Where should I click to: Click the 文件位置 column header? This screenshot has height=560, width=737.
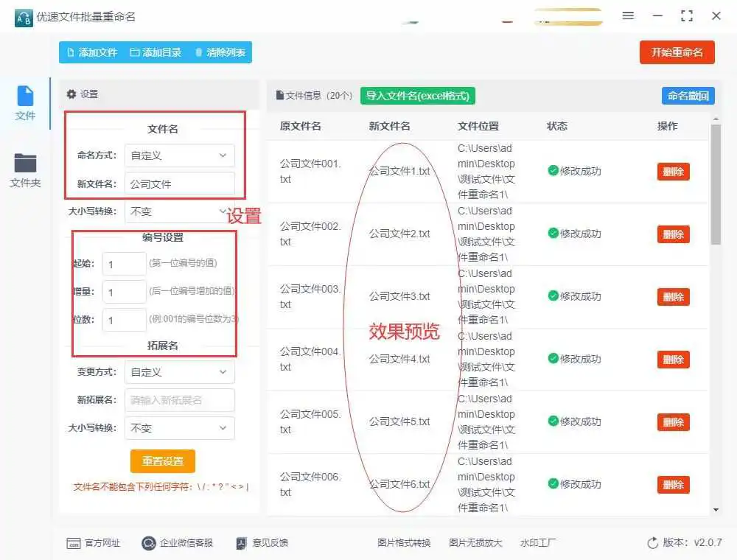pyautogui.click(x=478, y=127)
